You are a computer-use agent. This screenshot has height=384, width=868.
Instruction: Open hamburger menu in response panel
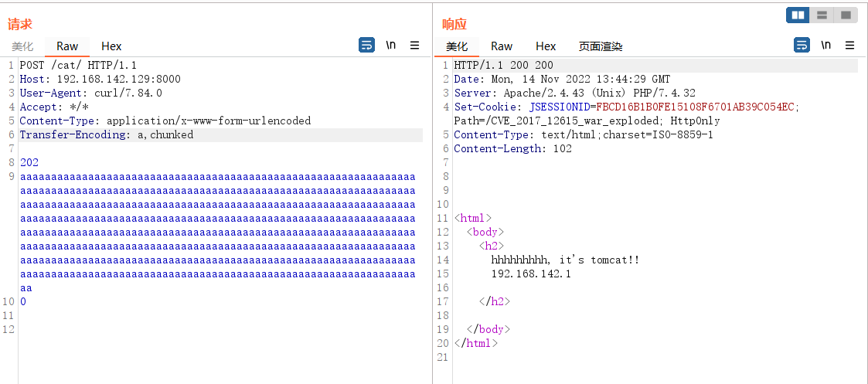[849, 46]
